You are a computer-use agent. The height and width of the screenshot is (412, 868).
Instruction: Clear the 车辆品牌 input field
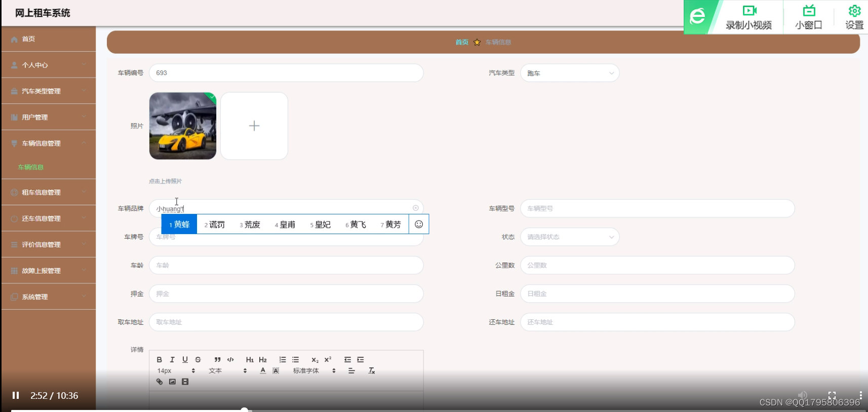pos(416,208)
